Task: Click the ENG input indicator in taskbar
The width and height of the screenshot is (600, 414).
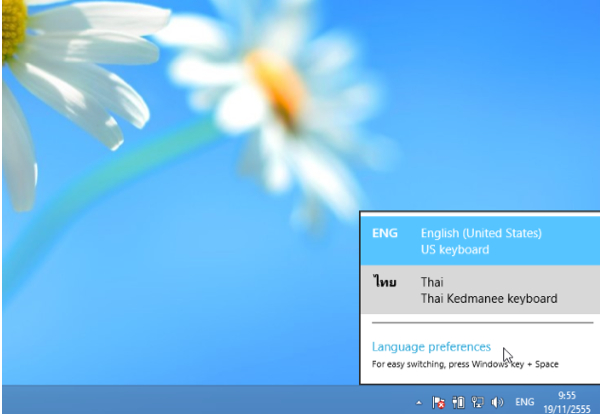Action: [x=524, y=402]
